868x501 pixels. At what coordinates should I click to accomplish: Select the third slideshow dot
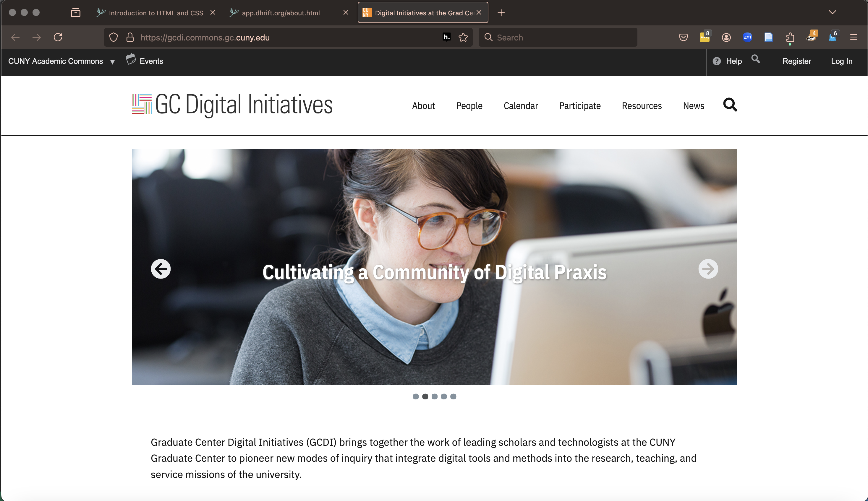click(434, 396)
